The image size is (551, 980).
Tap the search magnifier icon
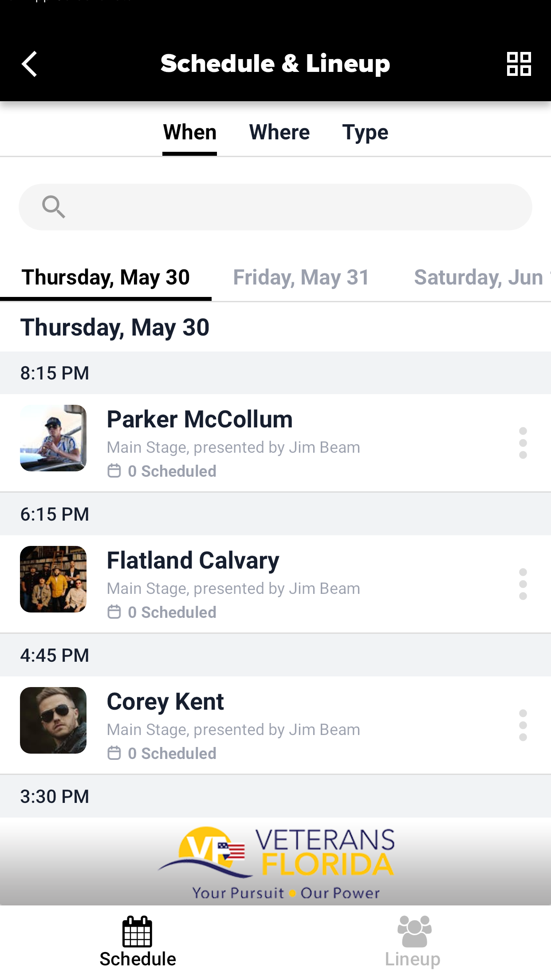[54, 207]
